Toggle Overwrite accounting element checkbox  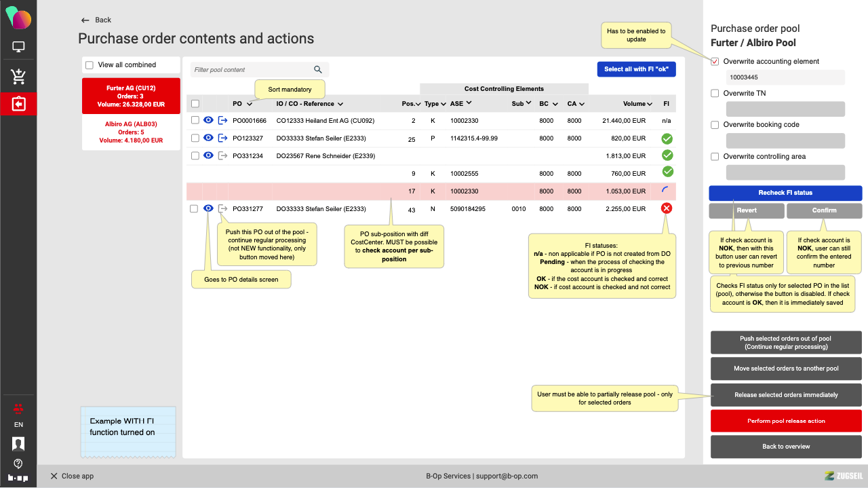tap(715, 62)
